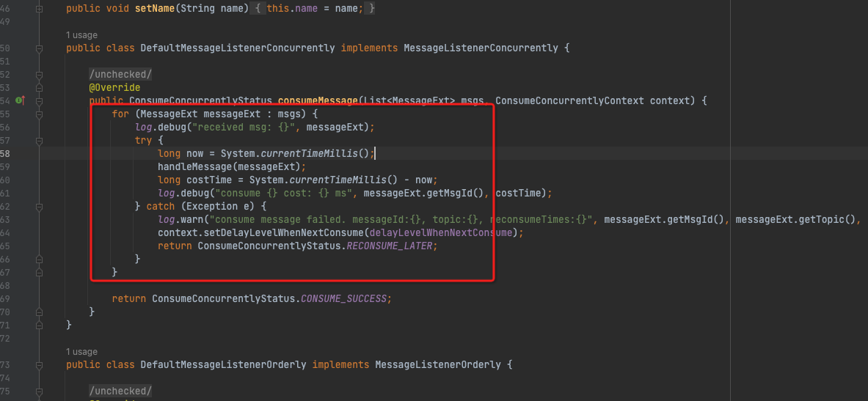Click the implements-method gutter icon on line 54
The width and height of the screenshot is (868, 401).
(21, 100)
